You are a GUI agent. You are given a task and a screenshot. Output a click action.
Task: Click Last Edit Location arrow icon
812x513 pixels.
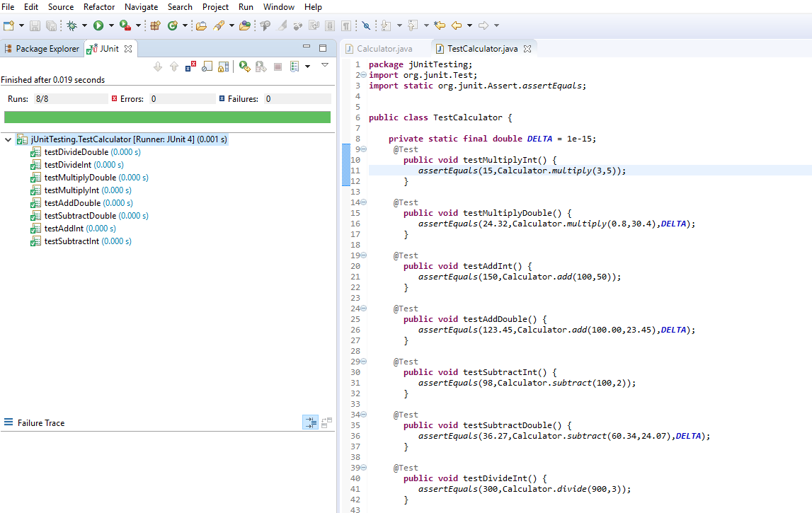point(440,25)
